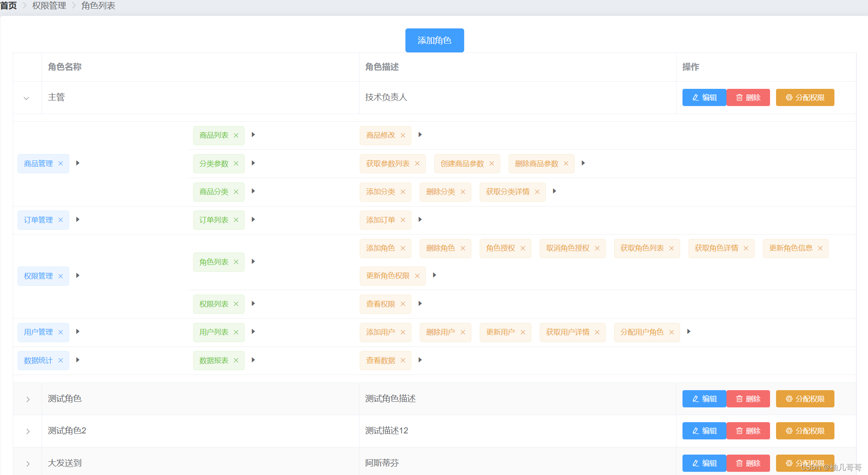Expand the 测试角色2 row chevron

28,431
